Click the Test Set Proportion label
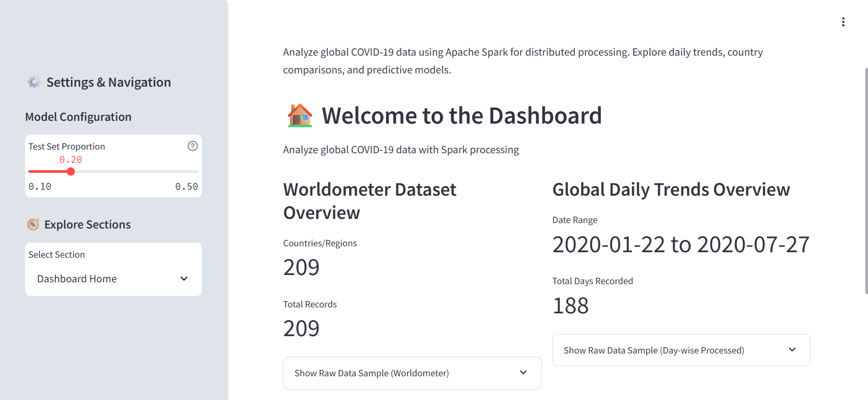 (67, 146)
